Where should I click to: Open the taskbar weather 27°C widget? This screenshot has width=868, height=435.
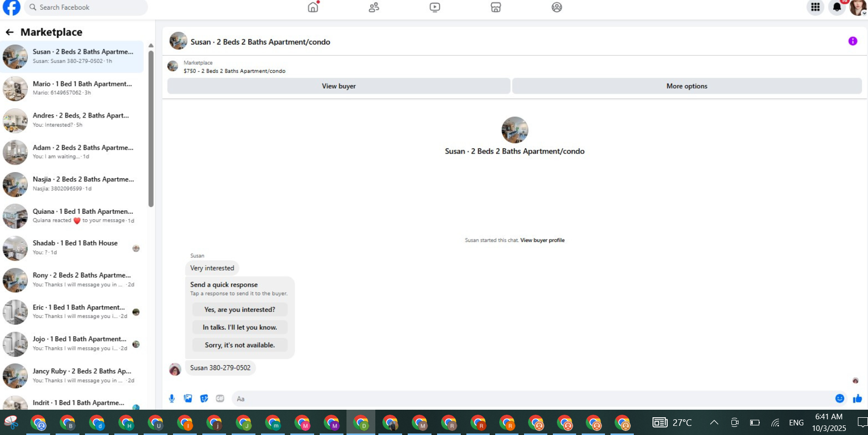tap(672, 422)
